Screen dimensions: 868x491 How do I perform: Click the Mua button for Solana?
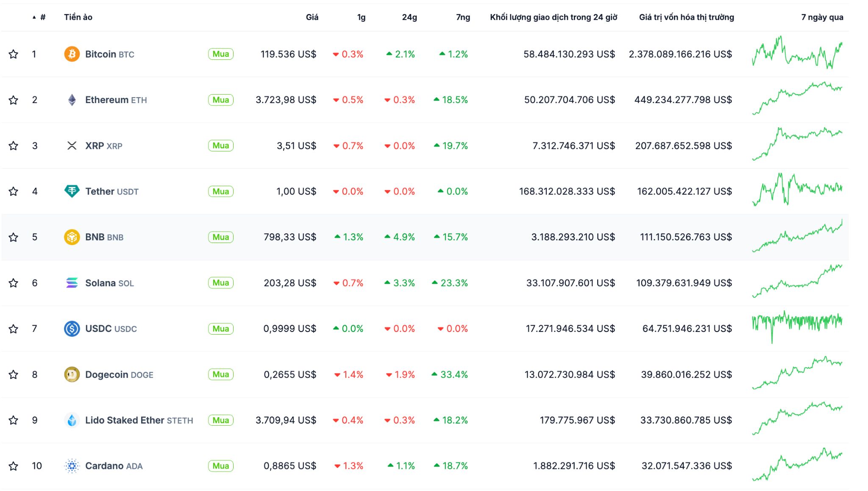tap(220, 283)
